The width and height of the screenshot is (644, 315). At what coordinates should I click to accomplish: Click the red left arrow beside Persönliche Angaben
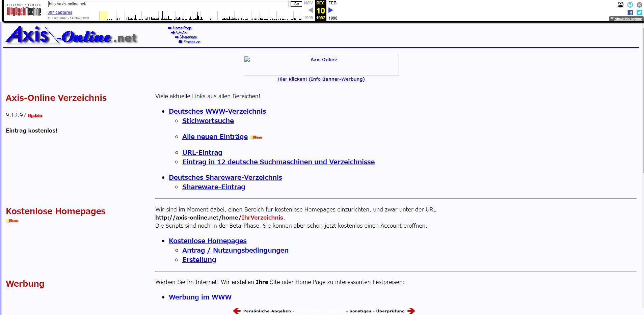(x=237, y=311)
